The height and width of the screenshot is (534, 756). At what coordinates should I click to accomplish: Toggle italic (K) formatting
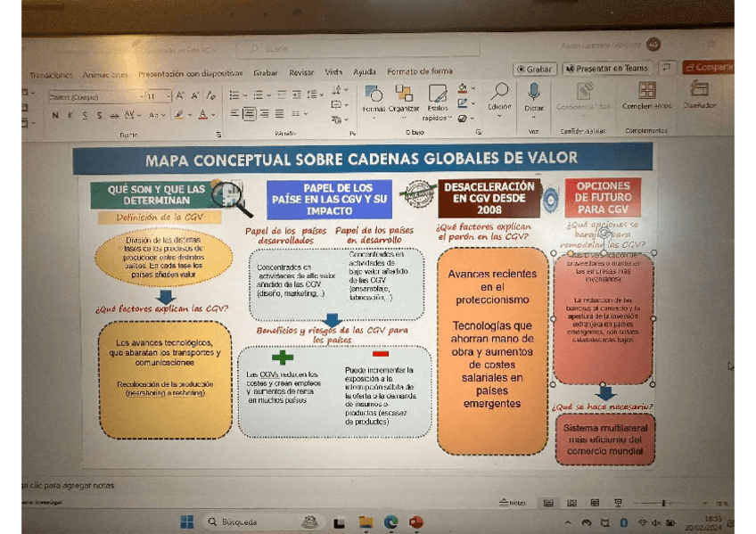pyautogui.click(x=70, y=115)
